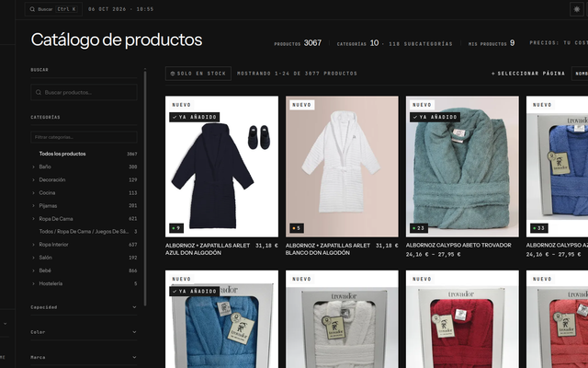Viewport: 588px width, 368px height.
Task: Open white Arlet bathrobe product thumbnail
Action: (x=342, y=167)
